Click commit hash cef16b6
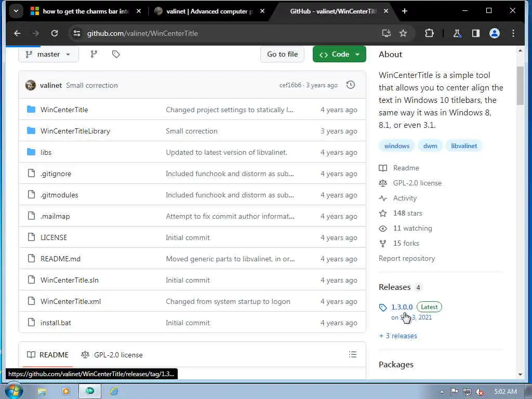 click(x=290, y=85)
